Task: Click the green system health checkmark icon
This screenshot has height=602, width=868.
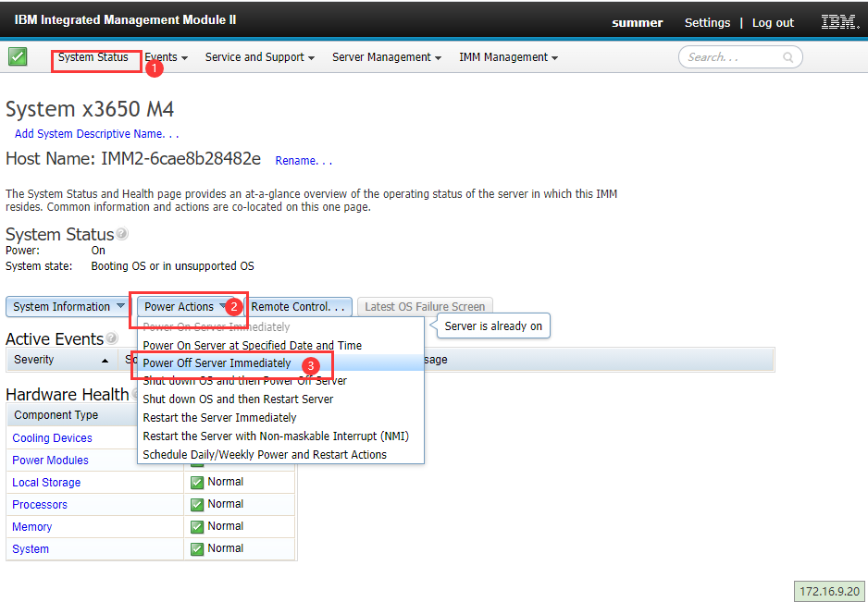Action: pos(18,56)
